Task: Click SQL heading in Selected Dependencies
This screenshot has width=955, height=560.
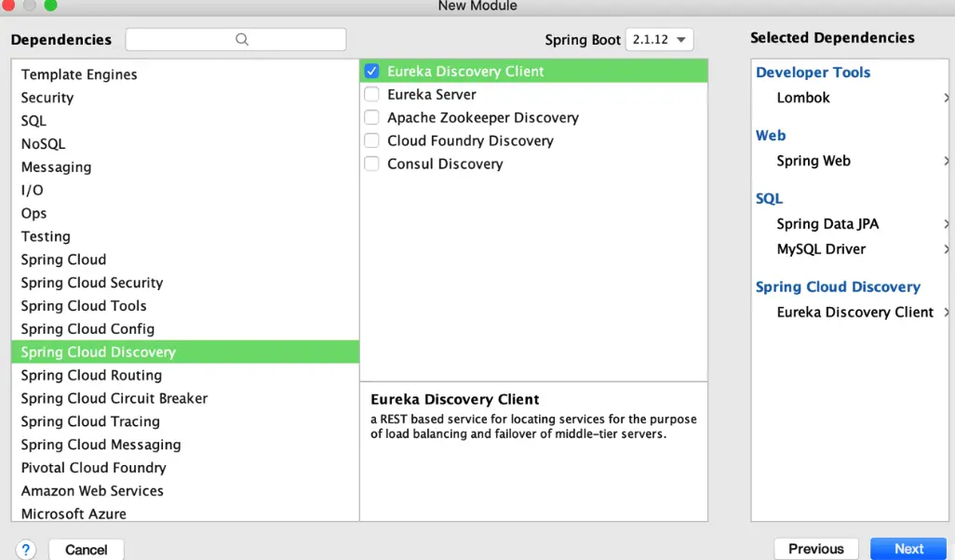Action: click(769, 198)
